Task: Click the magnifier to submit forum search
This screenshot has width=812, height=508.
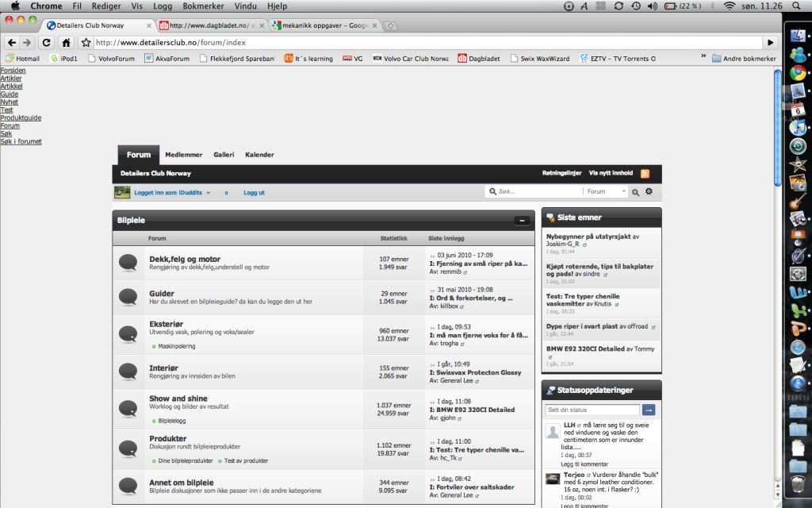Action: click(x=635, y=192)
